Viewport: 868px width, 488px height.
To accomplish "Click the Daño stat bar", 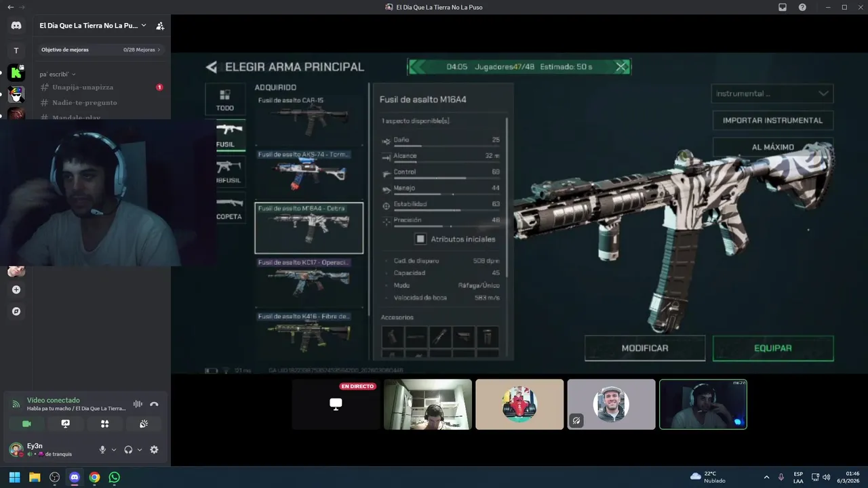I will (446, 145).
